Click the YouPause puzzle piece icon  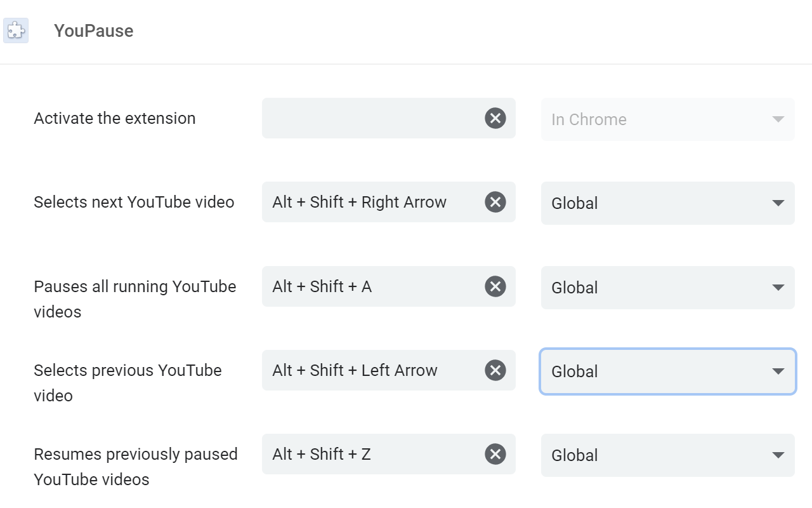pyautogui.click(x=16, y=30)
